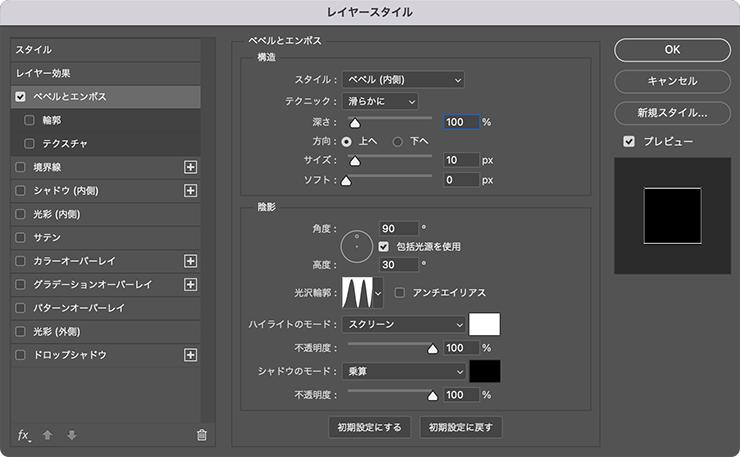Click the キャンセル button
Screen dimensions: 740x457
[x=672, y=81]
